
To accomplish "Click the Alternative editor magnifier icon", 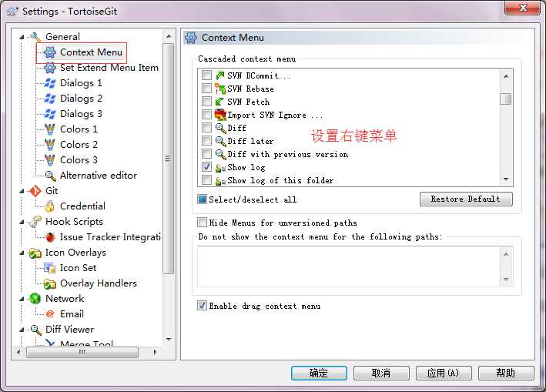I will coord(50,176).
